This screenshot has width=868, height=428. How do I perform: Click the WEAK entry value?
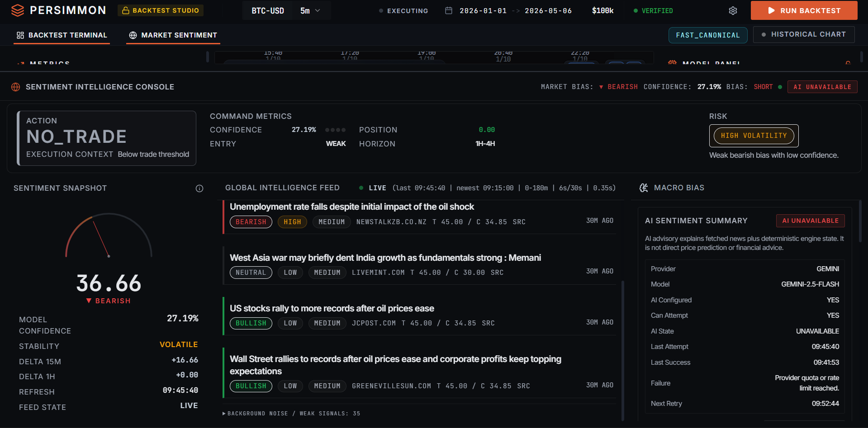[x=336, y=144]
